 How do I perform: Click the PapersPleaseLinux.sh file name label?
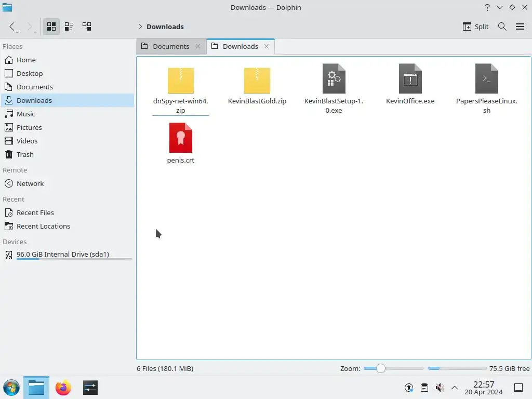pyautogui.click(x=486, y=105)
